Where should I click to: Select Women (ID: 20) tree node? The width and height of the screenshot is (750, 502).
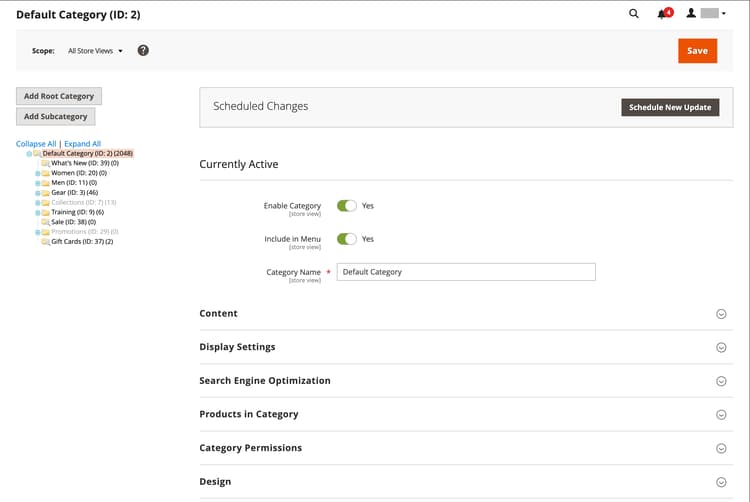click(79, 173)
